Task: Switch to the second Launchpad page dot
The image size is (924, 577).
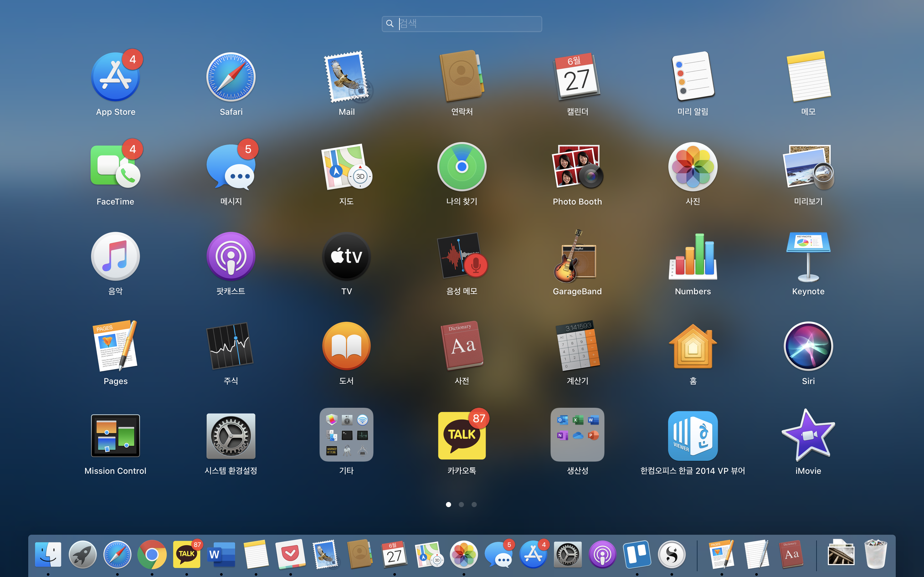Action: tap(461, 505)
